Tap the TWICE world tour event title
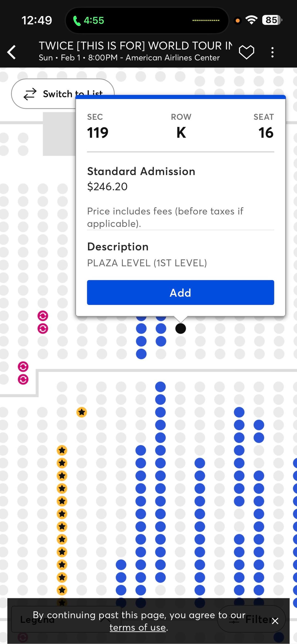Image resolution: width=297 pixels, height=644 pixels. (135, 46)
